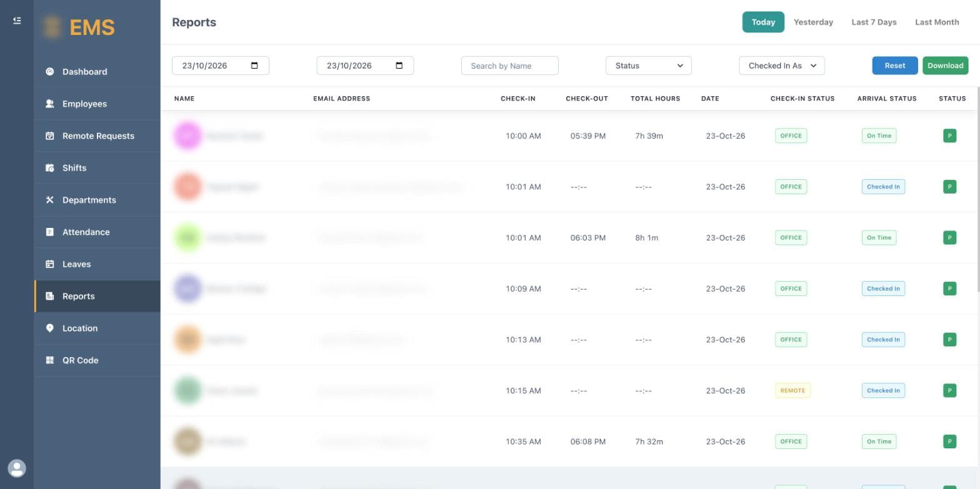Click OFFICE tag in 10:09 AM row
Viewport: 980px width, 489px height.
click(x=791, y=289)
